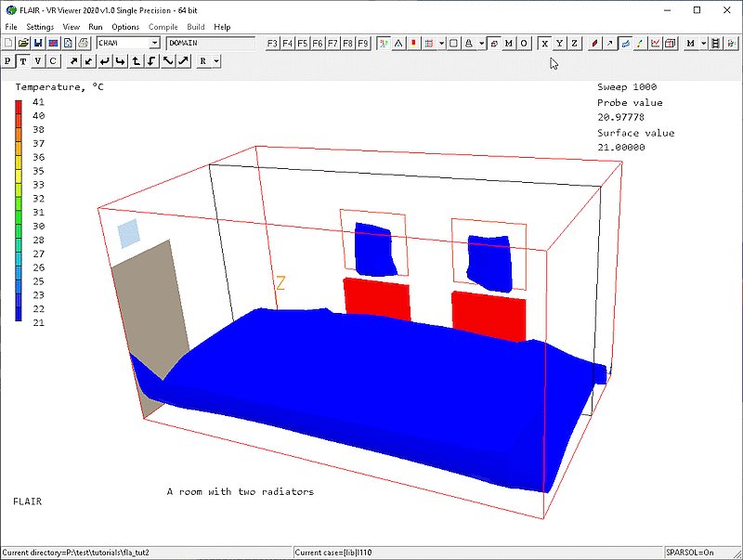The width and height of the screenshot is (743, 560).
Task: Click the New file icon
Action: (x=8, y=43)
